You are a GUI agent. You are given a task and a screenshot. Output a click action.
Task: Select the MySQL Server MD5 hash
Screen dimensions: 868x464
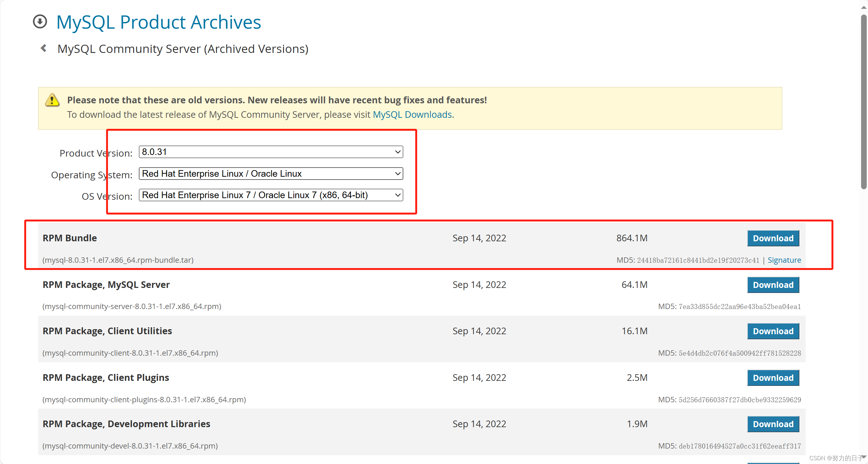[x=740, y=307]
